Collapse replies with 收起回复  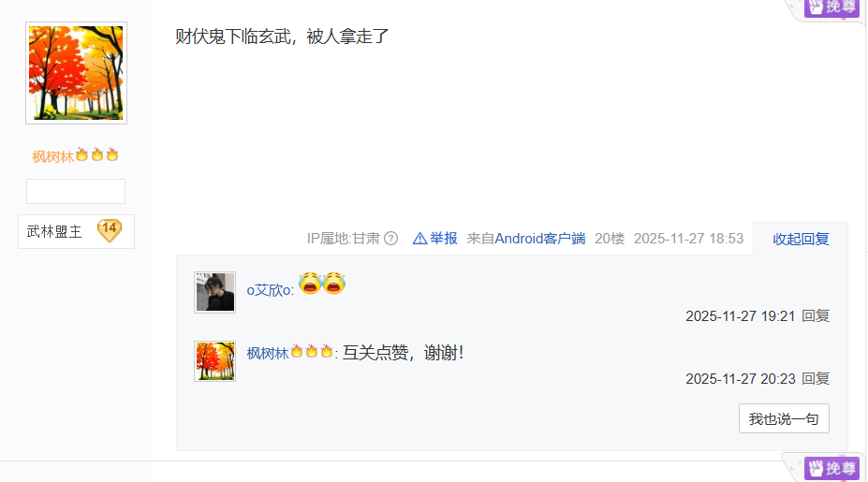[801, 239]
